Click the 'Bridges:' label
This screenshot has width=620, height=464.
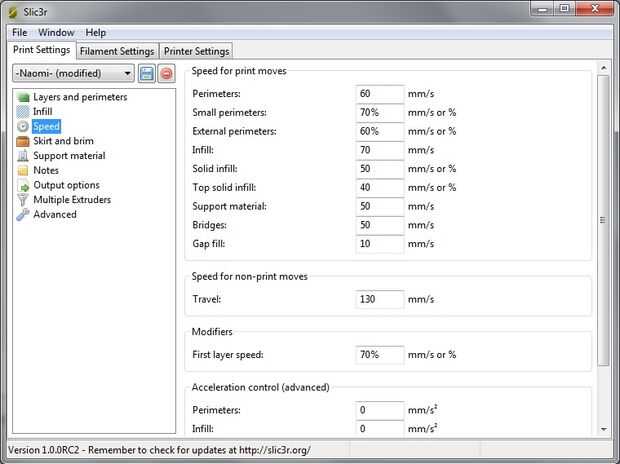(x=210, y=225)
